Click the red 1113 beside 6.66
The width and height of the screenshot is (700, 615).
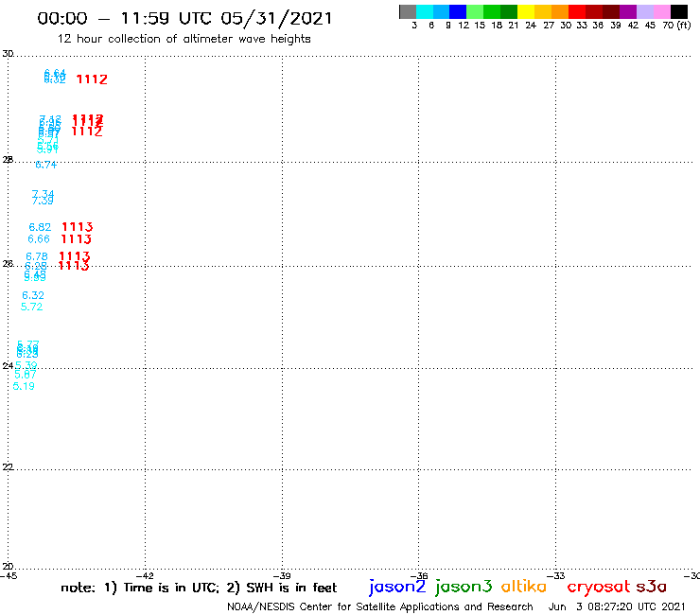coord(76,239)
